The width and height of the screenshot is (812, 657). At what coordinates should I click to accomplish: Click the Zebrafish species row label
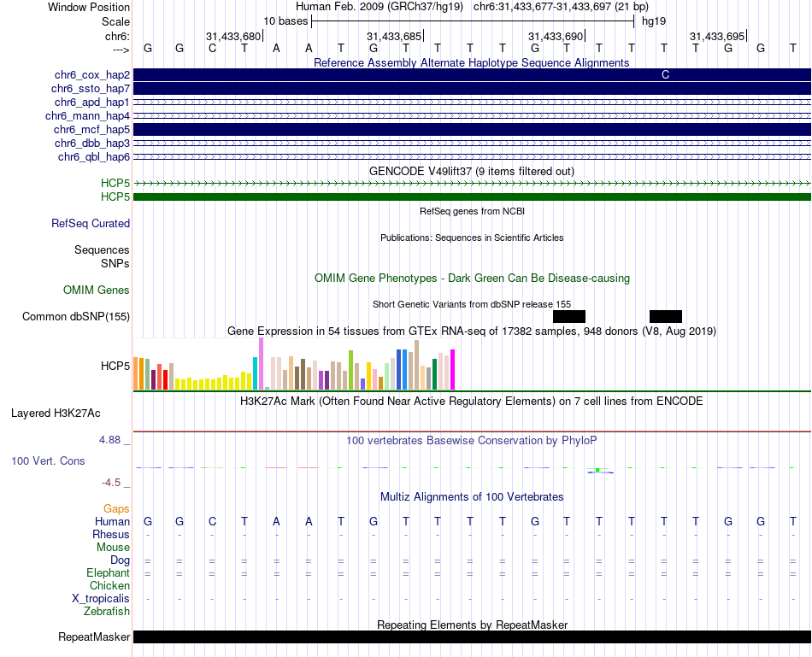point(107,612)
